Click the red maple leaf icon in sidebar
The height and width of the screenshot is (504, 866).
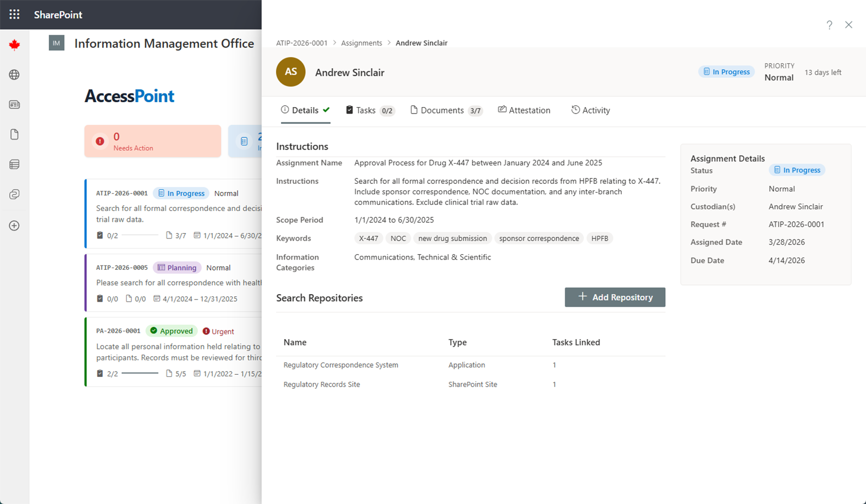(14, 44)
